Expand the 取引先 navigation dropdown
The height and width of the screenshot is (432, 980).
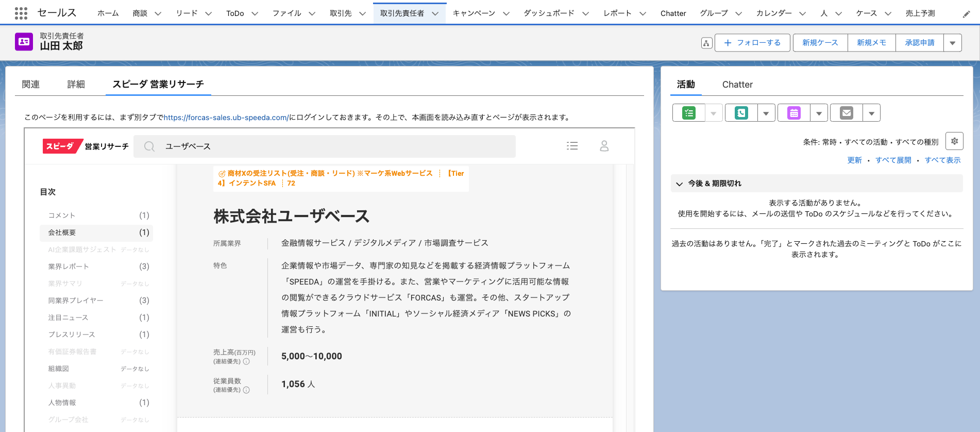coord(363,13)
